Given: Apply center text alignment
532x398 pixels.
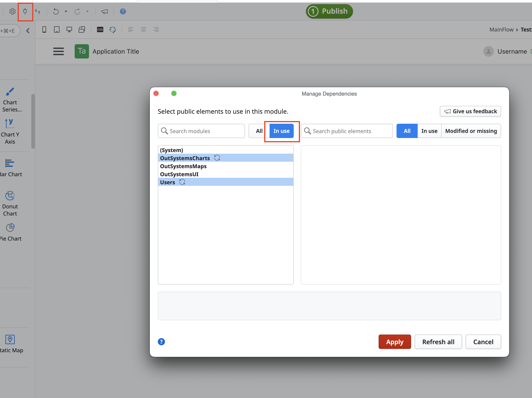Looking at the screenshot, I should click(x=144, y=29).
